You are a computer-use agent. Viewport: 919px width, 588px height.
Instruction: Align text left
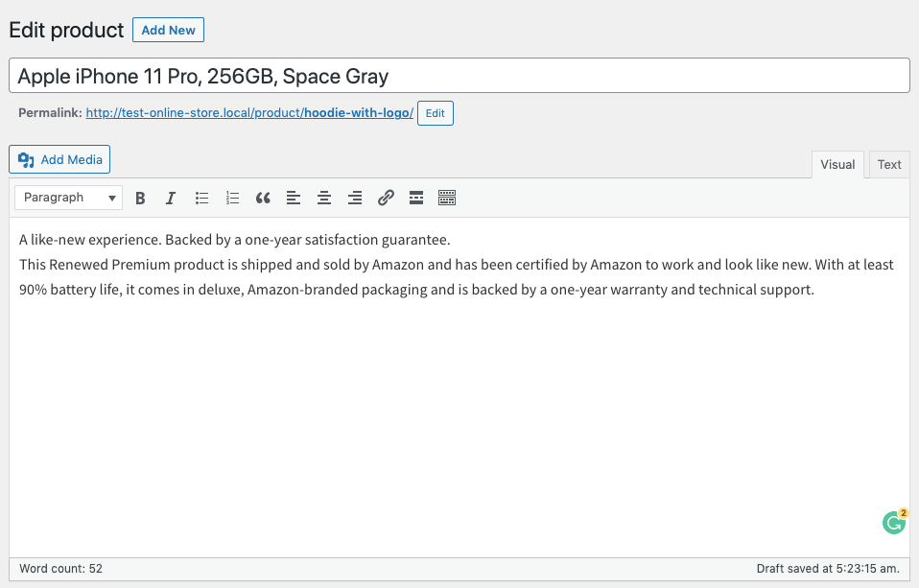[293, 199]
